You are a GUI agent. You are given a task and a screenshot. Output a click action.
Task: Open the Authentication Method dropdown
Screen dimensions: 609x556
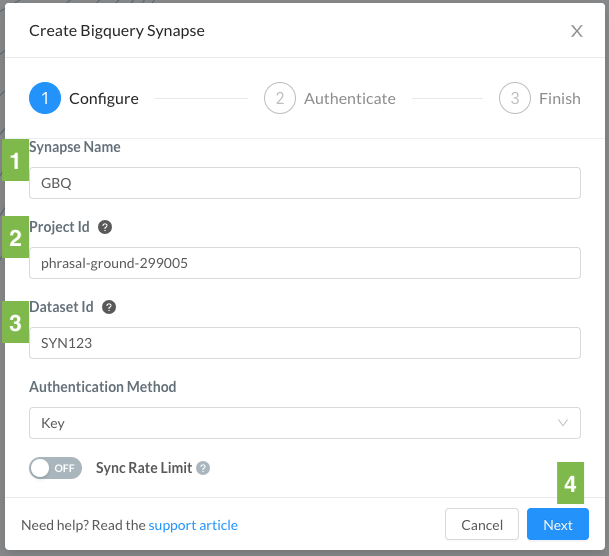[305, 423]
